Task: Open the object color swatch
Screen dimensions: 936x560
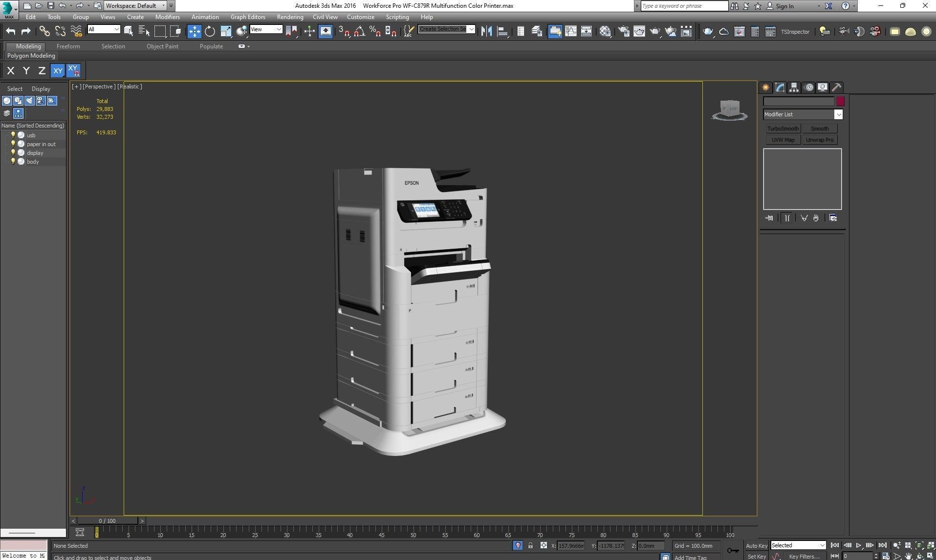Action: pos(840,101)
